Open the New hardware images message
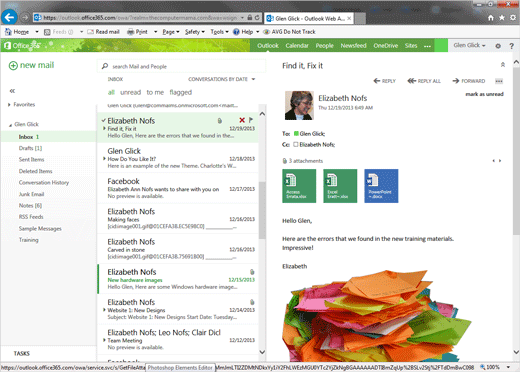Image resolution: width=520 pixels, height=372 pixels. [x=178, y=279]
